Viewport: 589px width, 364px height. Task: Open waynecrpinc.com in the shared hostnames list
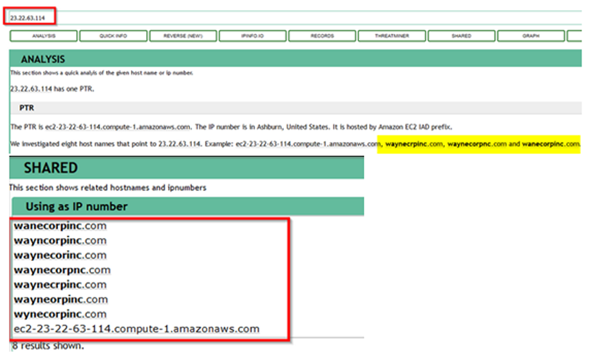click(x=60, y=285)
